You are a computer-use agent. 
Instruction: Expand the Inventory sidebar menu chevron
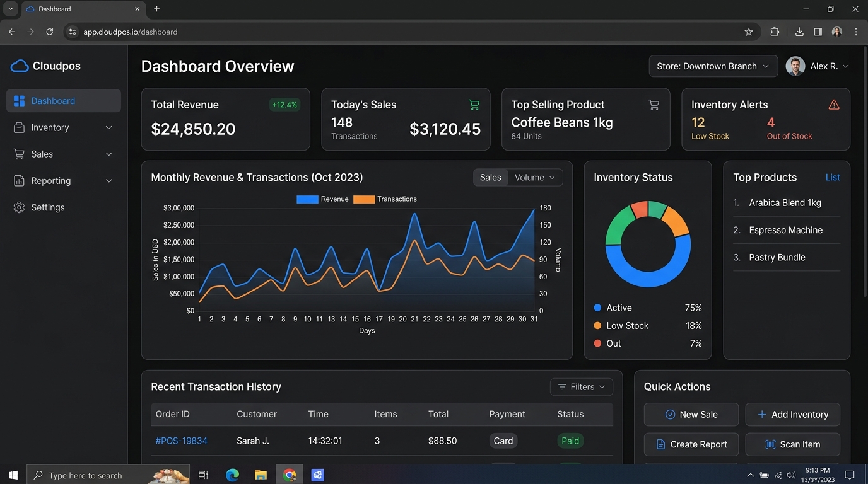coord(108,127)
